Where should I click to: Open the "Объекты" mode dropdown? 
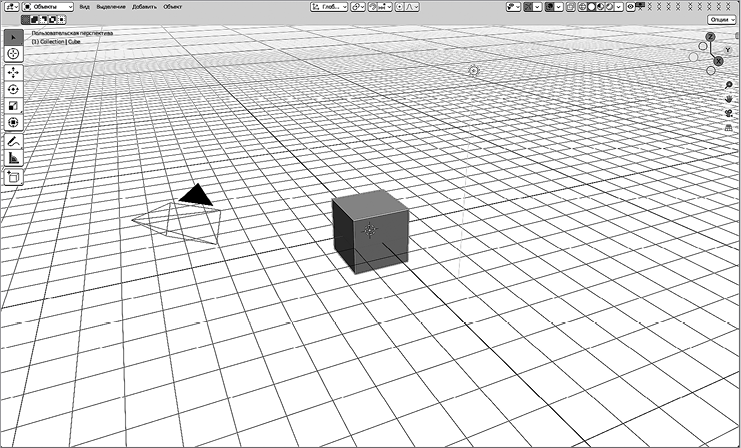48,6
